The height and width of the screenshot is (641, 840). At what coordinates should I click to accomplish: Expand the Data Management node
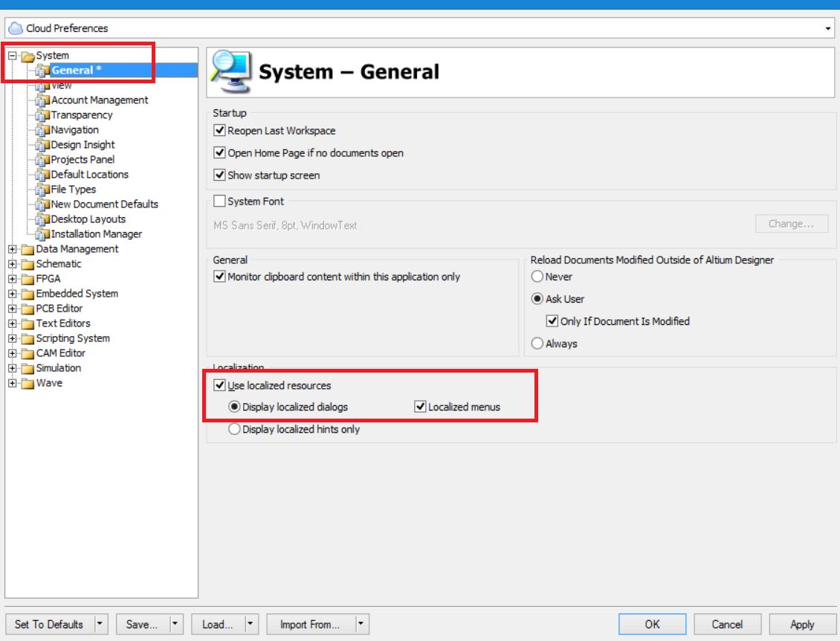[x=13, y=249]
